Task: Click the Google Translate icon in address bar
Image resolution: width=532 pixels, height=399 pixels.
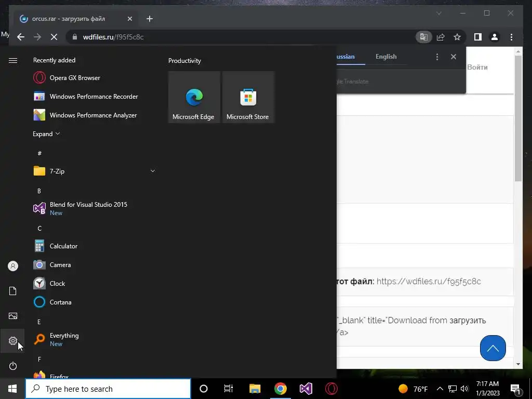Action: (424, 37)
